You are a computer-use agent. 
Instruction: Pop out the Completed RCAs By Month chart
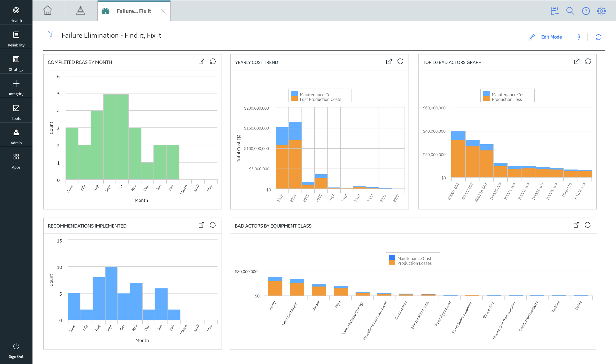point(201,61)
